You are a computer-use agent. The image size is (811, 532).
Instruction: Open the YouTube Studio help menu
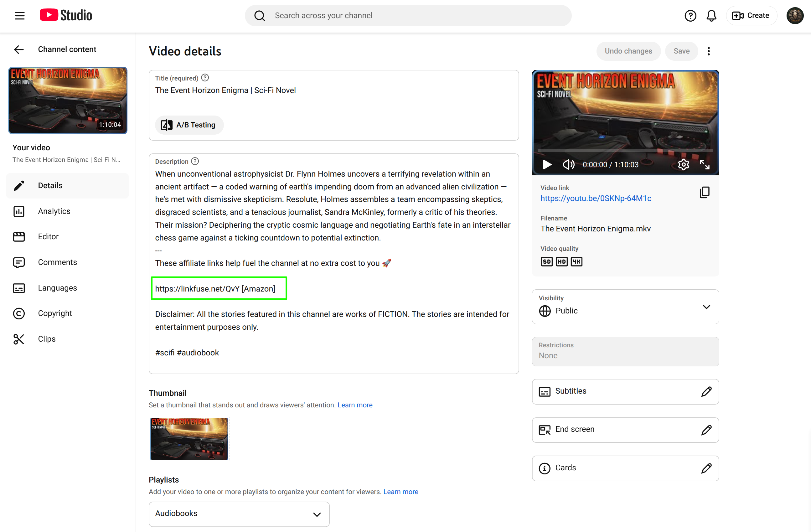(690, 15)
